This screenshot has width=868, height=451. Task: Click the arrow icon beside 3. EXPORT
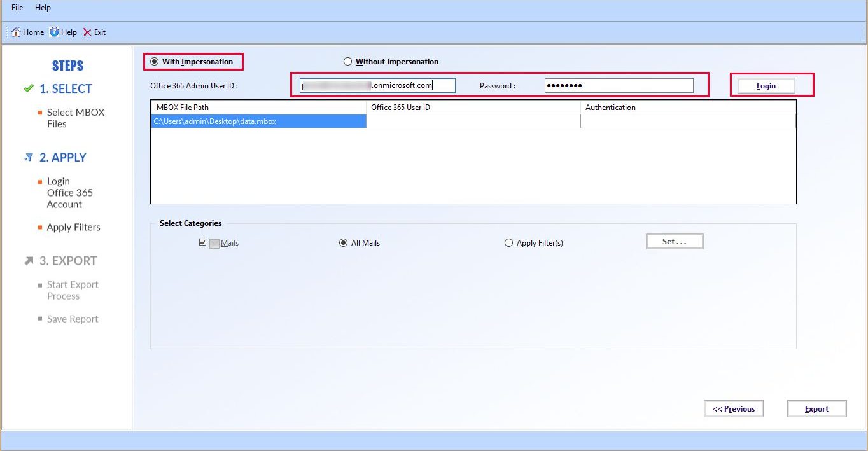(29, 261)
